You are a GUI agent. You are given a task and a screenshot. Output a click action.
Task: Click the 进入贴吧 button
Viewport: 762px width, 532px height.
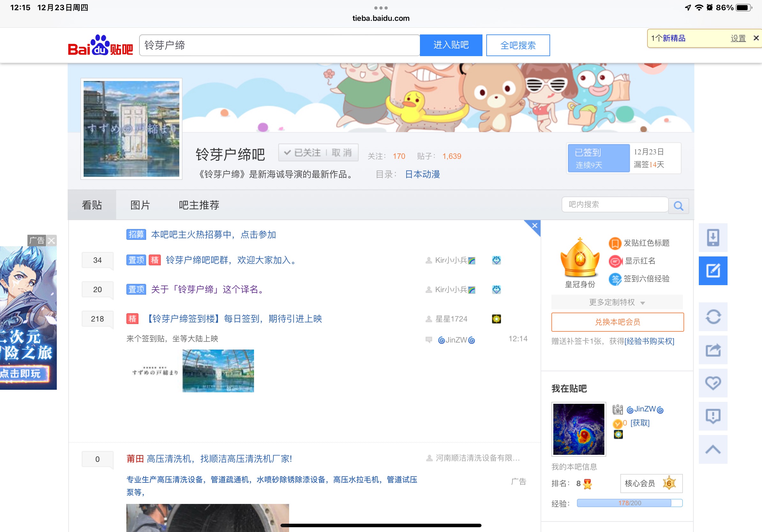coord(451,45)
